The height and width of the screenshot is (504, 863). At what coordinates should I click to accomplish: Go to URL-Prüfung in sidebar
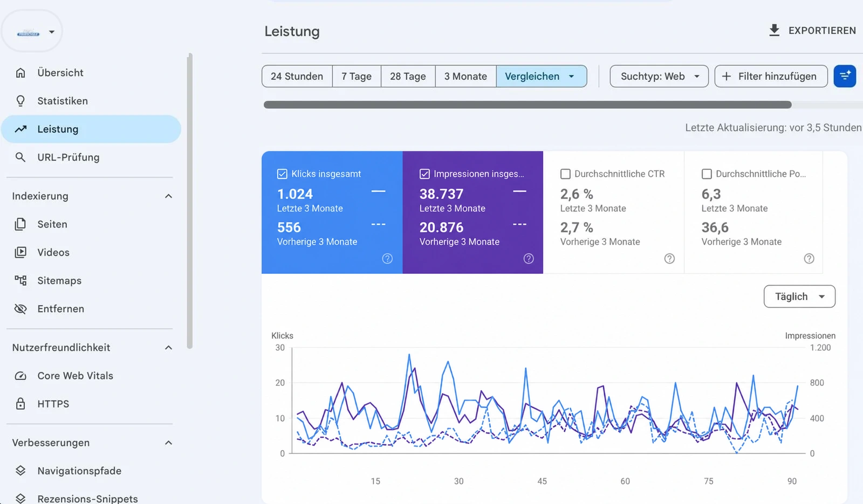pyautogui.click(x=91, y=157)
